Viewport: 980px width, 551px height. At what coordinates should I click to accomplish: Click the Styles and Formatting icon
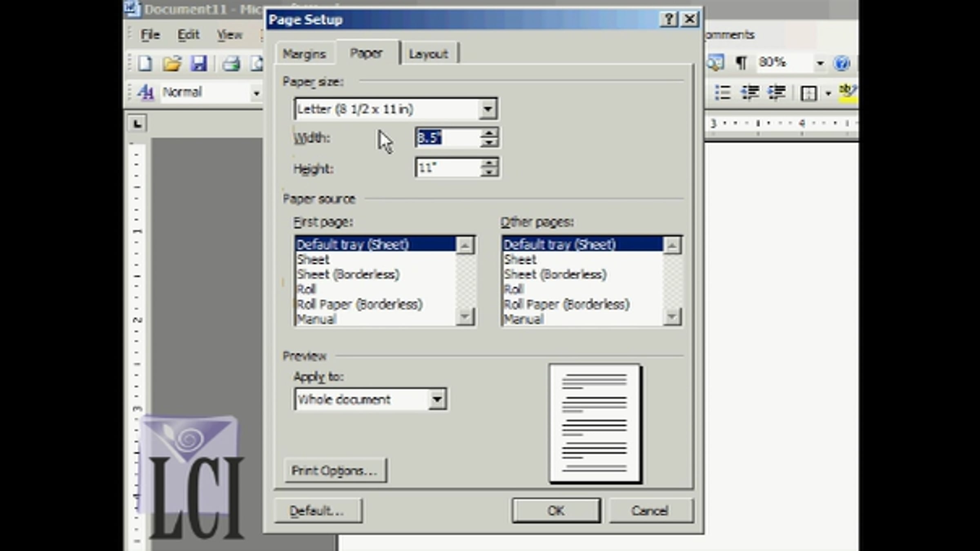[x=145, y=92]
